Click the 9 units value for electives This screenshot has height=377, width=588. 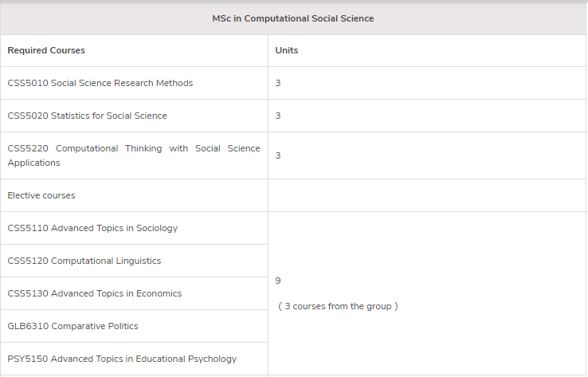[278, 281]
